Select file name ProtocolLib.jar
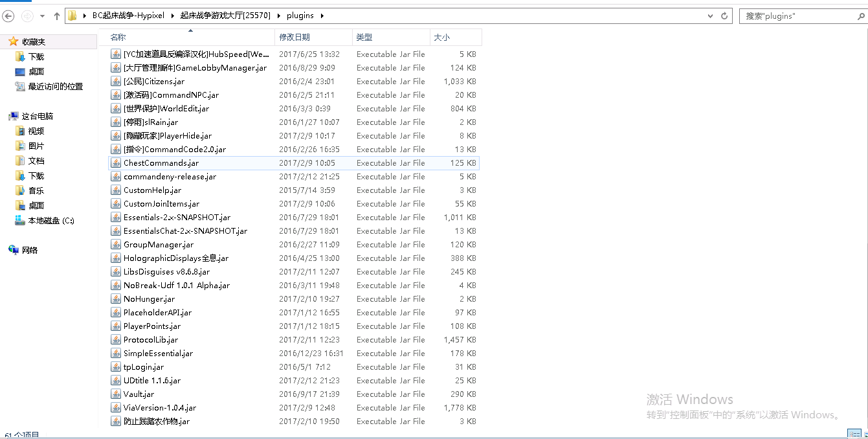This screenshot has height=439, width=868. click(151, 340)
